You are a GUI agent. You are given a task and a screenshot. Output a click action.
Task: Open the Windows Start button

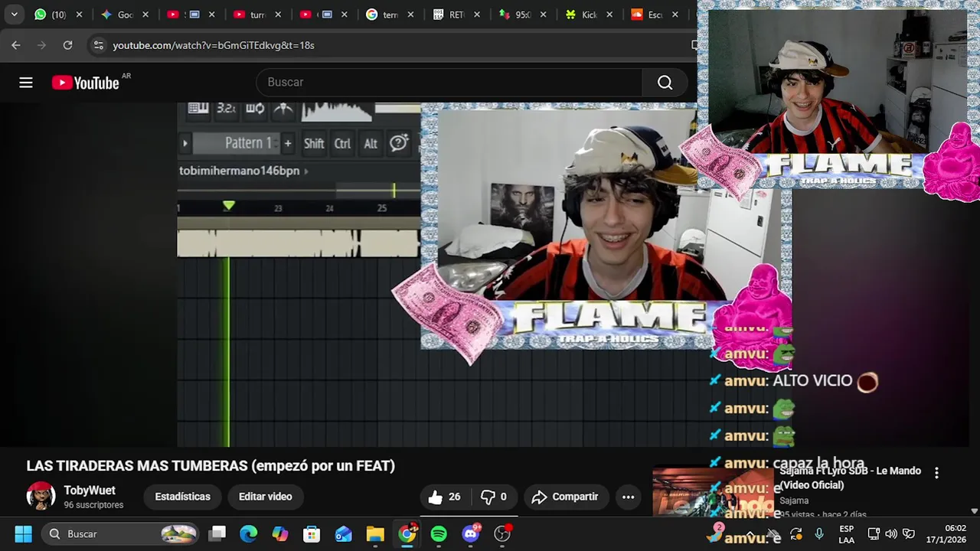23,534
